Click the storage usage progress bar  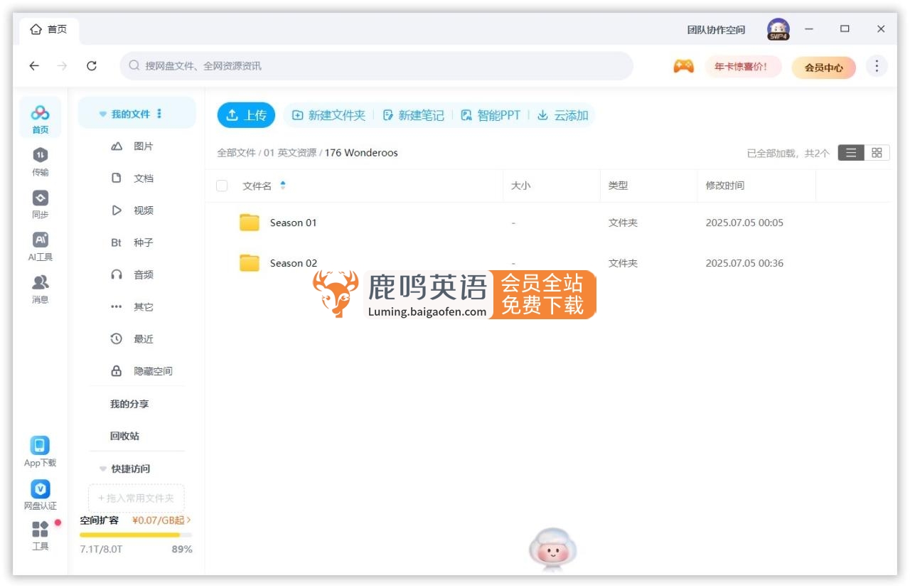pos(135,535)
